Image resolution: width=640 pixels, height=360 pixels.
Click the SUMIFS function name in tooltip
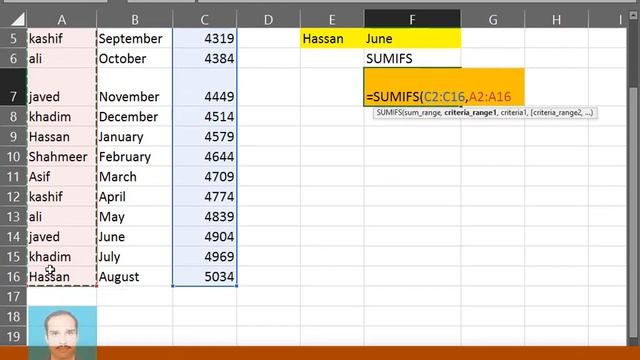[x=389, y=113]
